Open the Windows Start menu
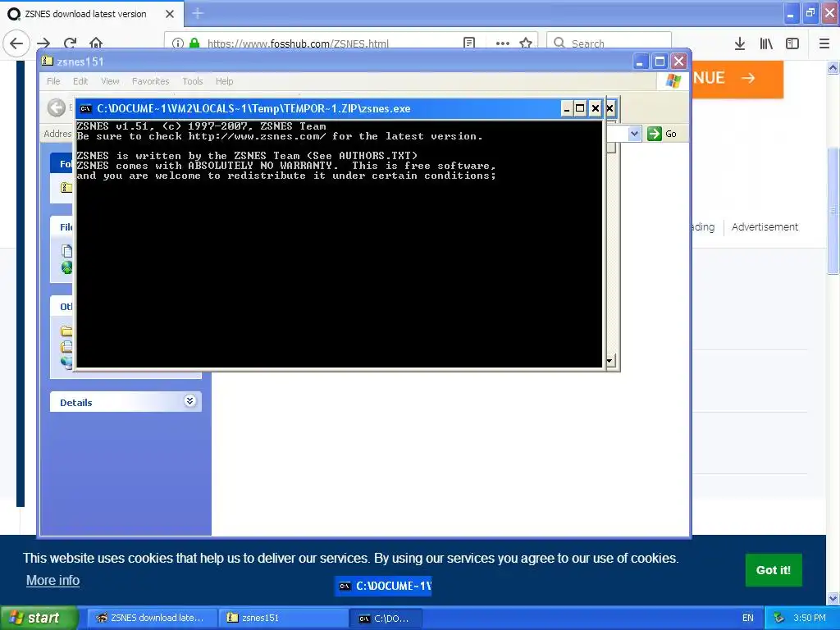840x630 pixels. (39, 619)
